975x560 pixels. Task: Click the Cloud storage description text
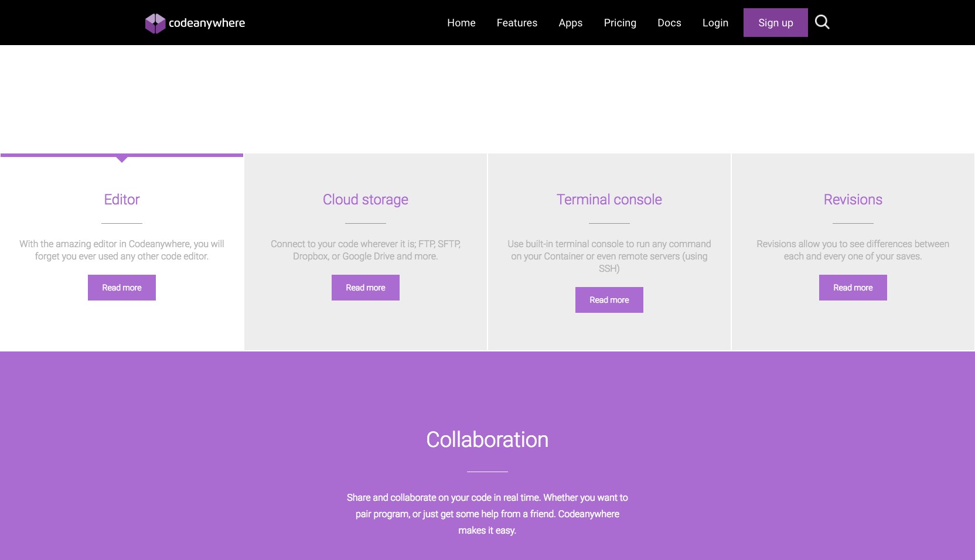point(366,250)
